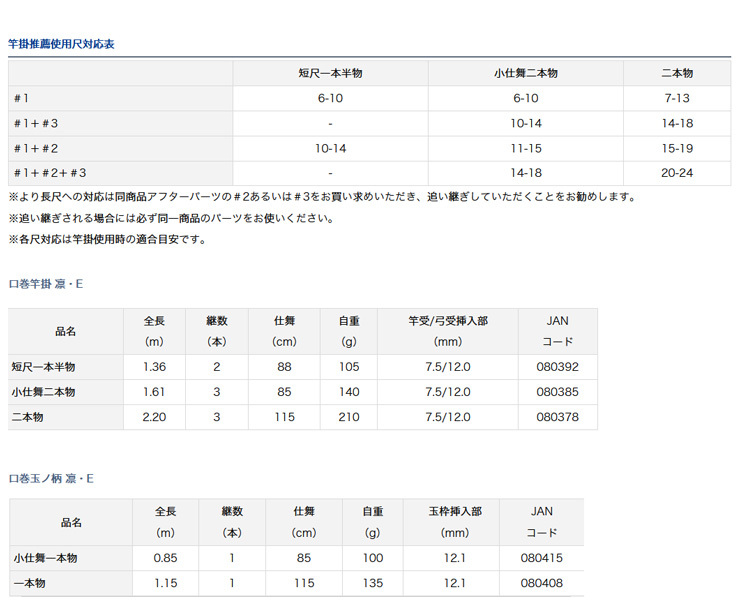The height and width of the screenshot is (614, 740).
Task: Click the JAN code 080378
Action: pyautogui.click(x=557, y=417)
